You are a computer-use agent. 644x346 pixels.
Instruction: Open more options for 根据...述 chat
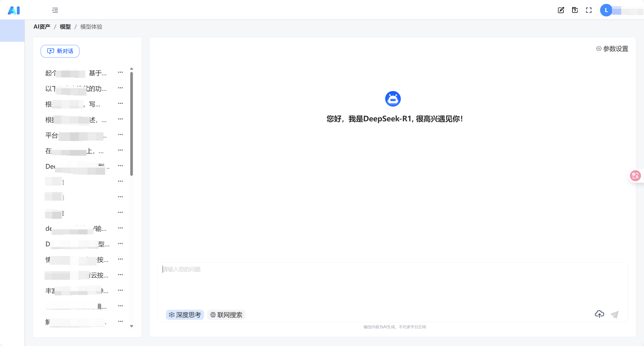pos(120,119)
